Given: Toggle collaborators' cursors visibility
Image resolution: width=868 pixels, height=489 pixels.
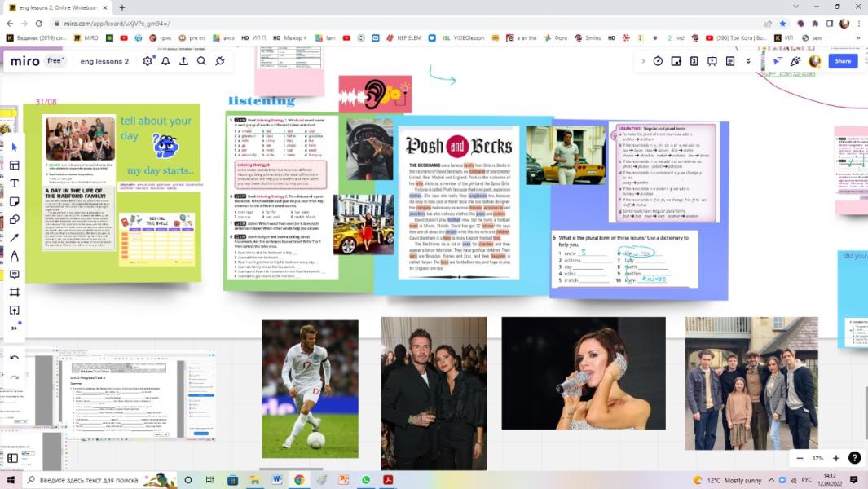Looking at the screenshot, I should tap(778, 61).
